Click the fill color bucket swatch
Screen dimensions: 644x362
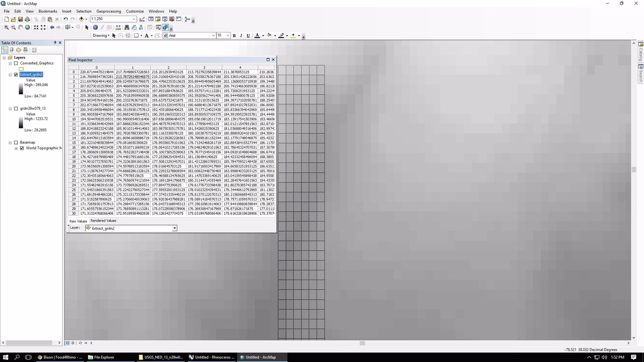click(269, 36)
